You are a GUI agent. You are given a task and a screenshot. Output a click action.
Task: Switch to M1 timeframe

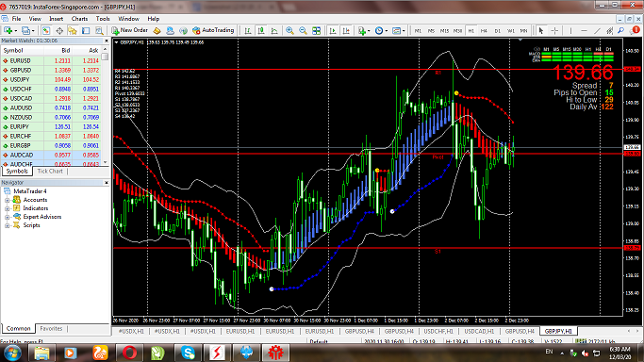click(x=418, y=31)
